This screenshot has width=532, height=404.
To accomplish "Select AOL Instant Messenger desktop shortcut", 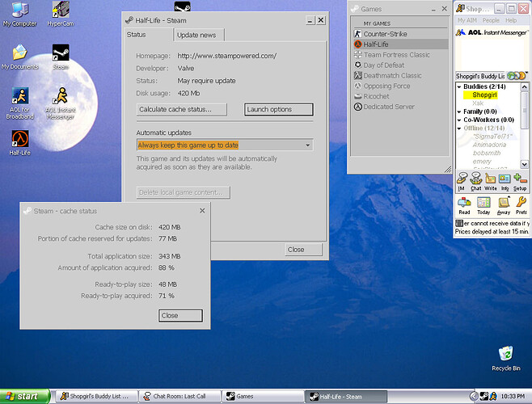I will [x=61, y=103].
